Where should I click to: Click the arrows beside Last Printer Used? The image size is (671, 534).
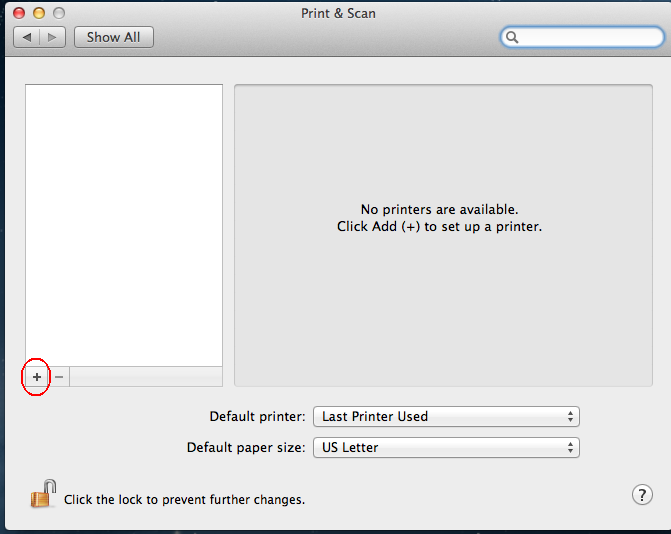(x=570, y=416)
